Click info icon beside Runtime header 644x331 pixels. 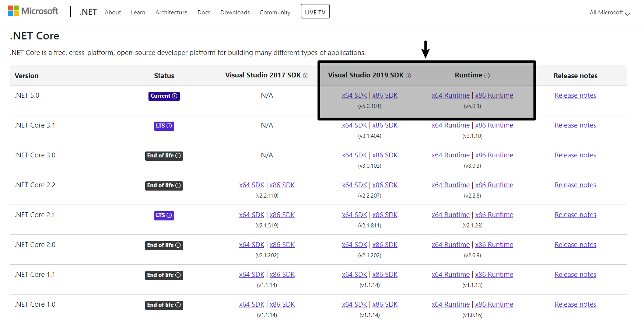click(x=487, y=76)
